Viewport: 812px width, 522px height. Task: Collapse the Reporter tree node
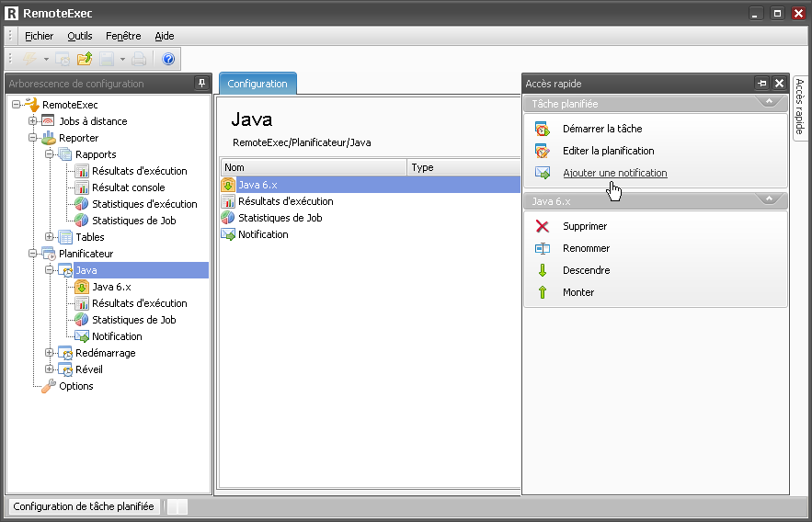coord(32,138)
